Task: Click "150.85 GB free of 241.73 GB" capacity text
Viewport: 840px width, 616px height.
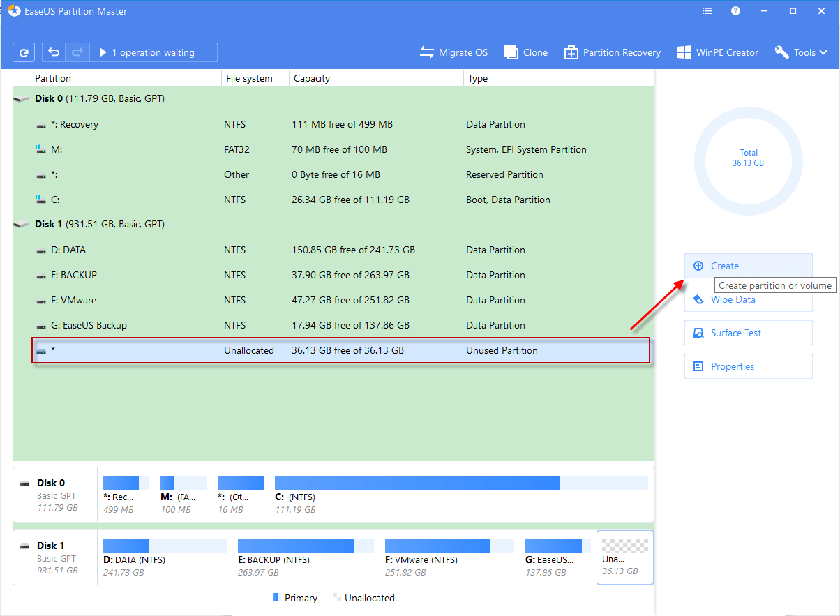Action: pyautogui.click(x=353, y=250)
